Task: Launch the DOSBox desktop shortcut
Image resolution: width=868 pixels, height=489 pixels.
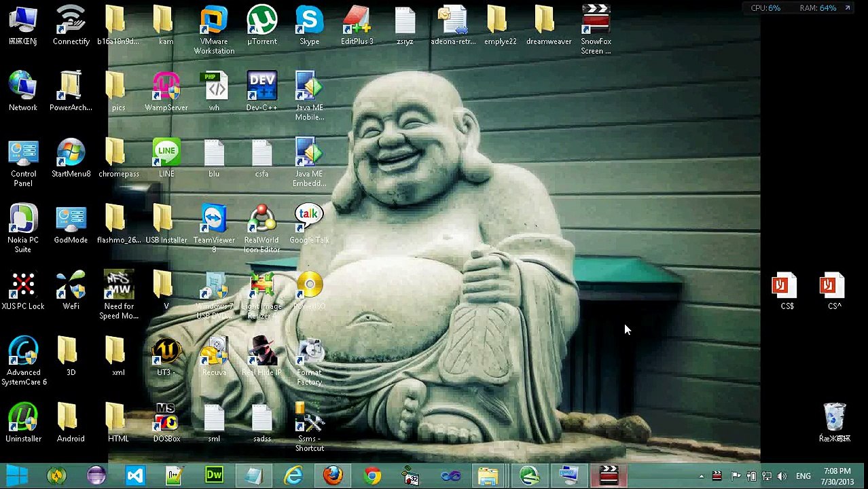Action: pos(166,423)
